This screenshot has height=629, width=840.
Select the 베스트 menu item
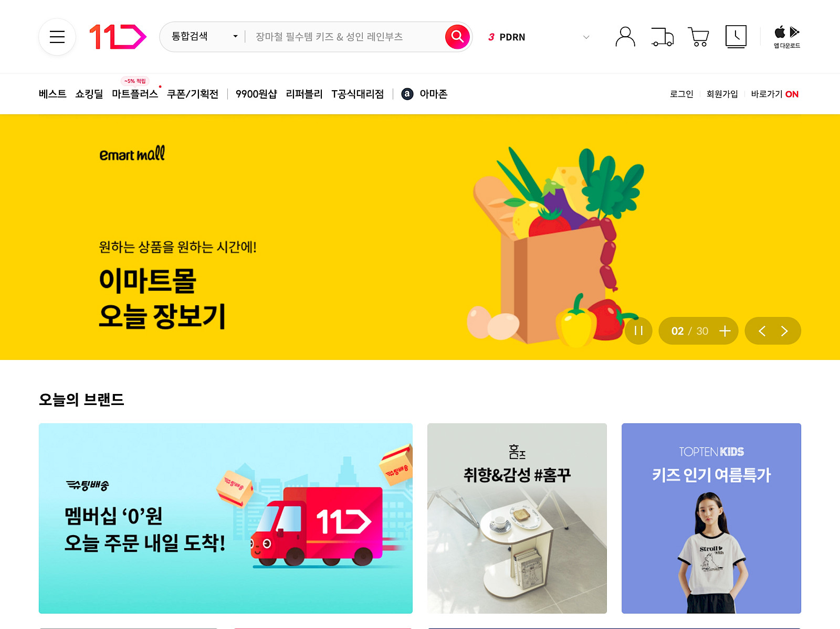click(x=52, y=94)
